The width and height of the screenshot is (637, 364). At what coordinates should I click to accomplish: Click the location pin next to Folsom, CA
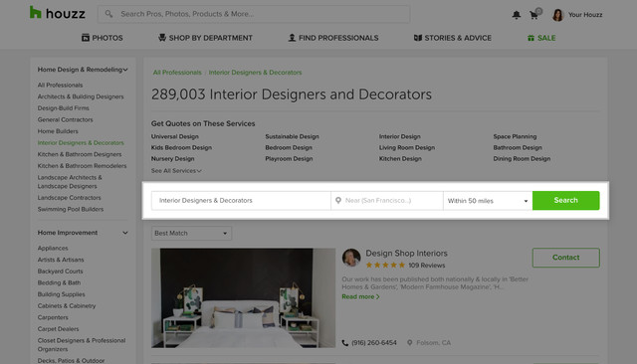point(409,343)
